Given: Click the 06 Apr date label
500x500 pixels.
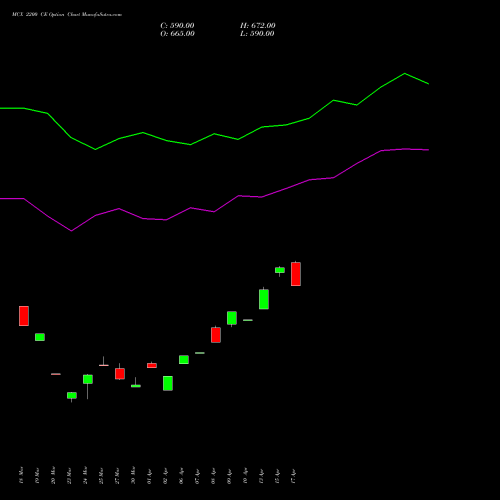Looking at the screenshot, I should click(181, 476).
